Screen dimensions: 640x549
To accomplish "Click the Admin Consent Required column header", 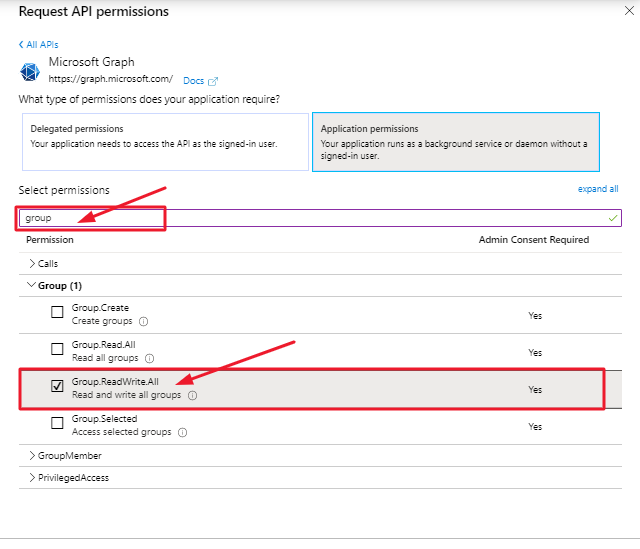I will coord(534,240).
